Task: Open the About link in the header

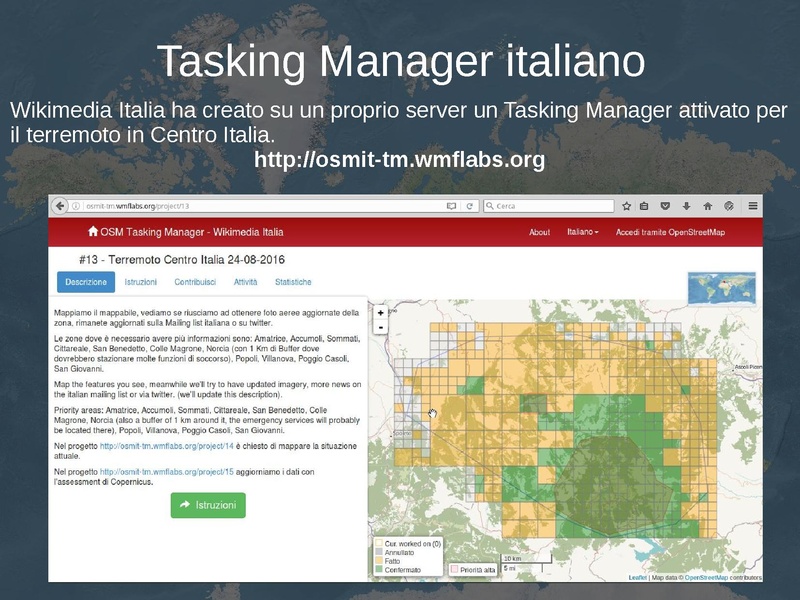Action: pyautogui.click(x=539, y=232)
